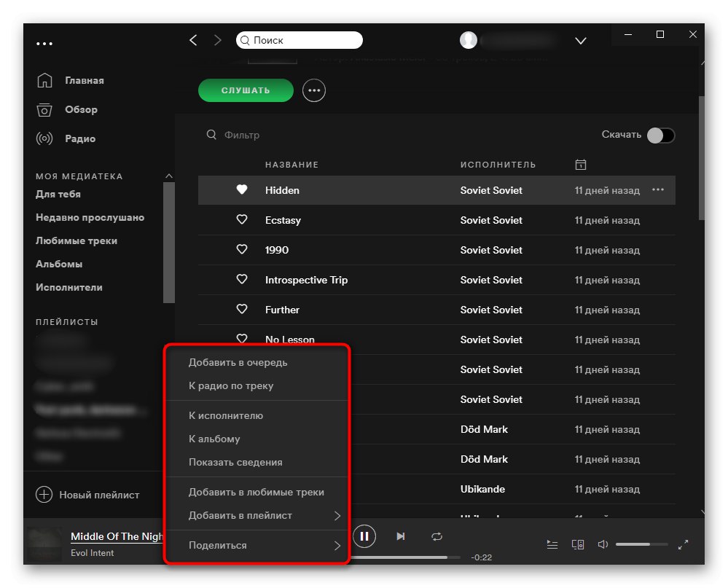Click Soviet Soviet artist in Ecstasy row
728x588 pixels.
click(x=491, y=220)
